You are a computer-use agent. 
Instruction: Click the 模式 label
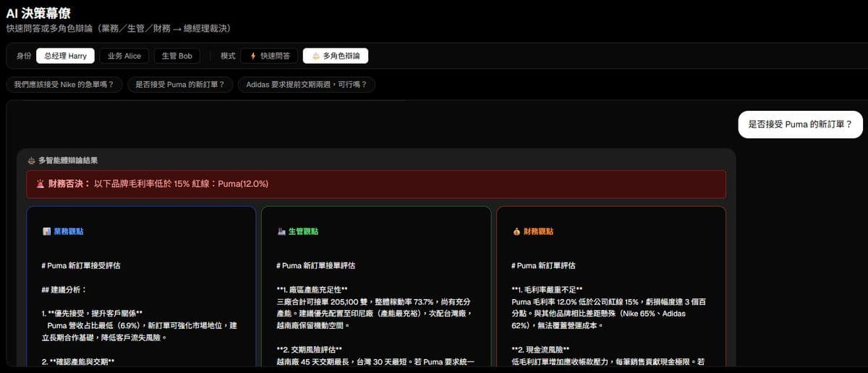(228, 56)
